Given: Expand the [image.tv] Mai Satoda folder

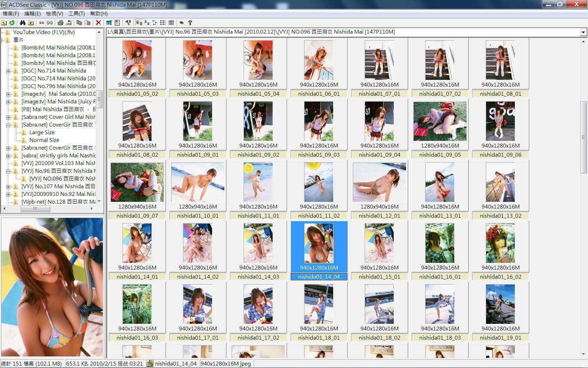Looking at the screenshot, I should [x=8, y=94].
